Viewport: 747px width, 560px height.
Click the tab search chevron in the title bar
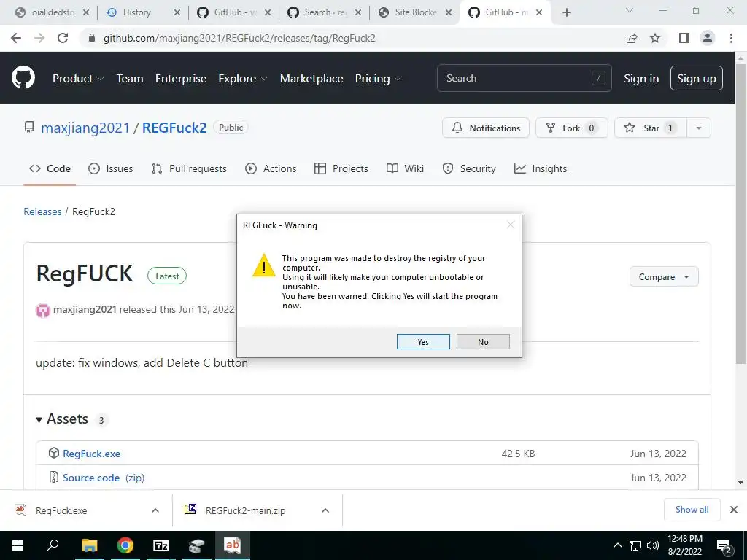coord(630,10)
